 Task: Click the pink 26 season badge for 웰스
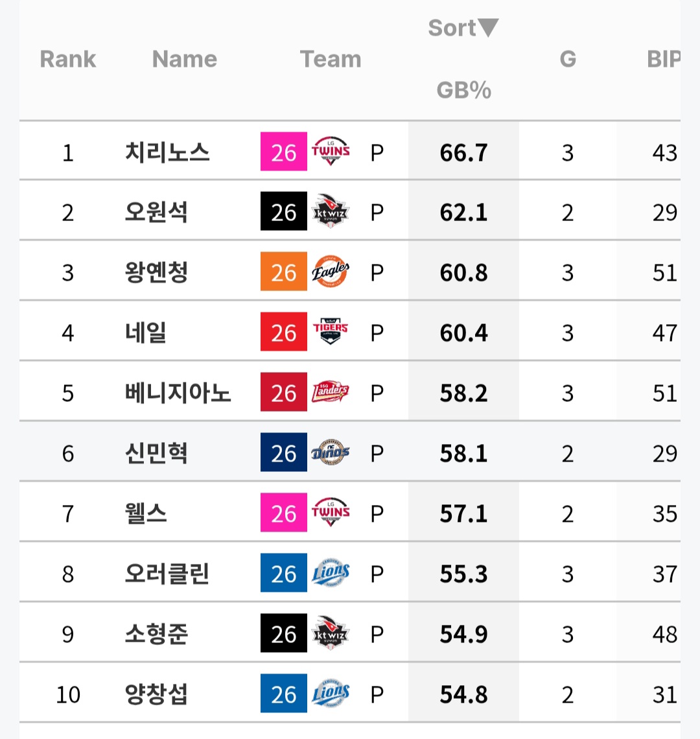click(284, 513)
